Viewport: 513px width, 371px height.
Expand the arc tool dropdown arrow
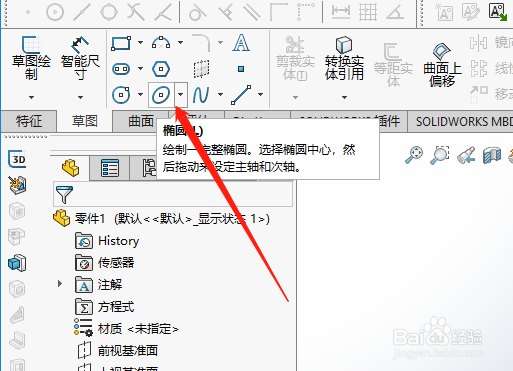pos(180,42)
